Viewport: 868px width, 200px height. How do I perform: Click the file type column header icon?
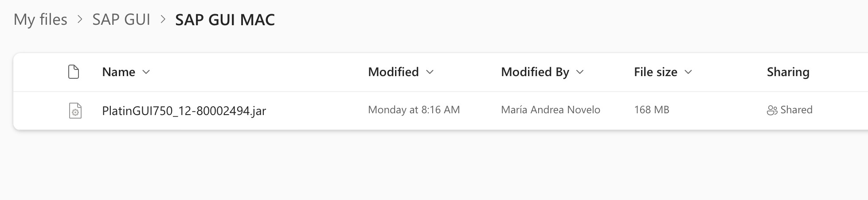point(74,72)
